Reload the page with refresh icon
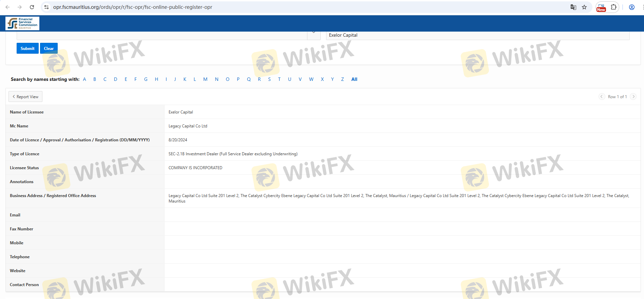This screenshot has height=299, width=644. click(32, 7)
